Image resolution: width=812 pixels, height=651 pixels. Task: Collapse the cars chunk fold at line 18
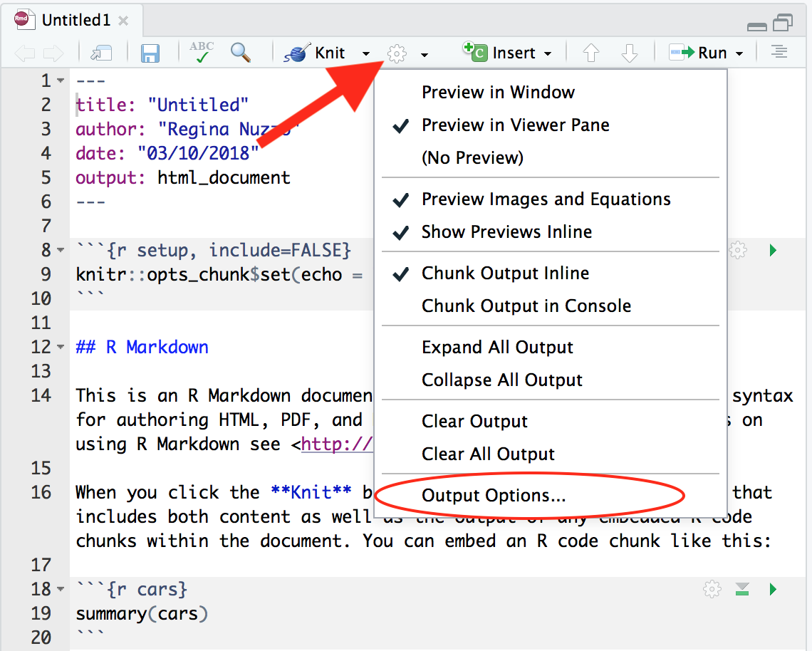click(61, 589)
